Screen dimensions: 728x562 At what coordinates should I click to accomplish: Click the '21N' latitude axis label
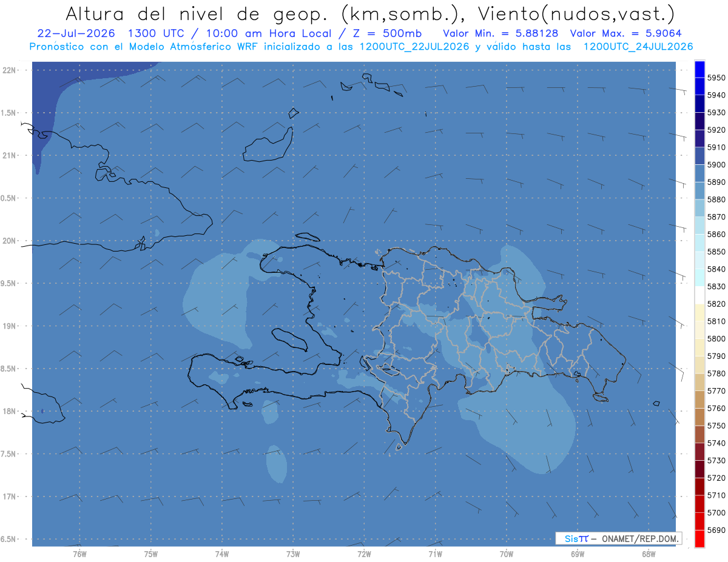click(10, 156)
